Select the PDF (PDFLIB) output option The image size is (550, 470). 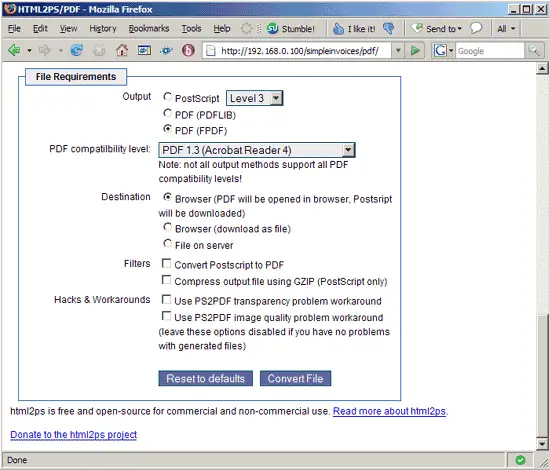(168, 113)
